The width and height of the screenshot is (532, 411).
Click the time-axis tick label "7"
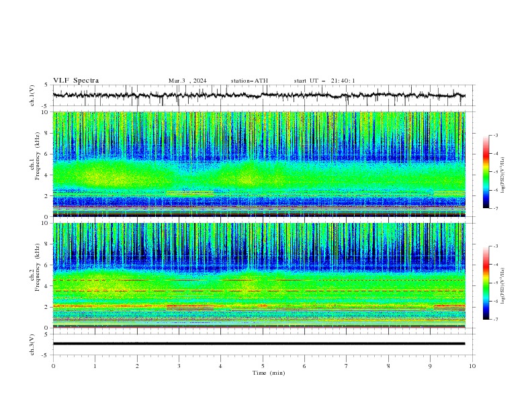coord(347,366)
